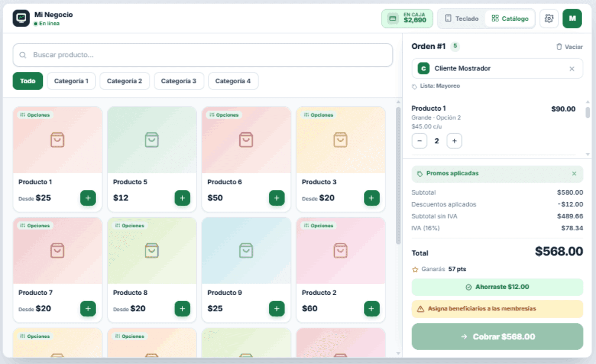Open the M user avatar menu

[572, 19]
